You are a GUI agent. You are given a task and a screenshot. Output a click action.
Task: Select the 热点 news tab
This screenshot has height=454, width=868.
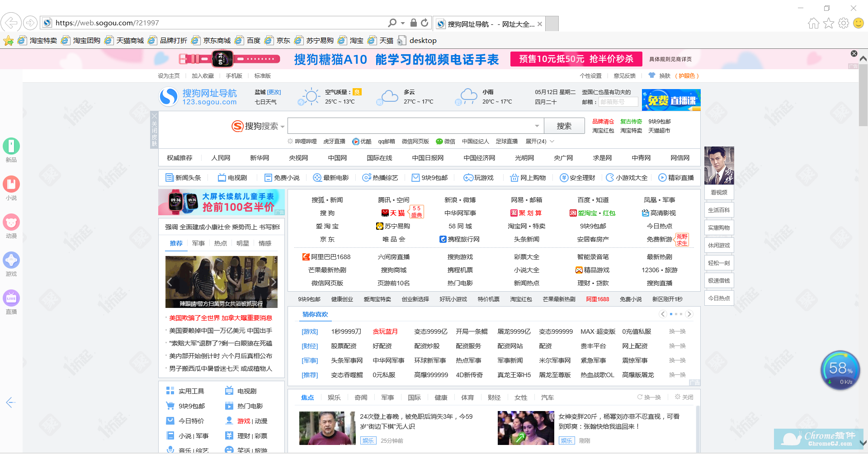[221, 243]
